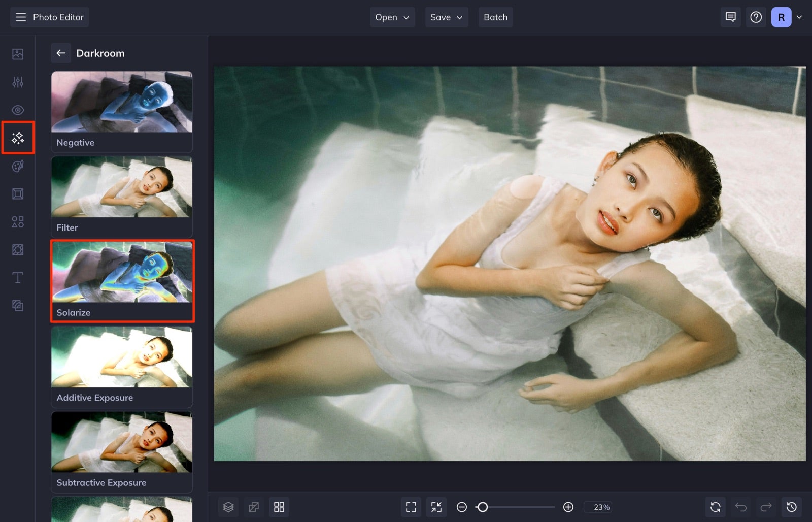The image size is (812, 522).
Task: Open the account menu chevron
Action: 800,17
